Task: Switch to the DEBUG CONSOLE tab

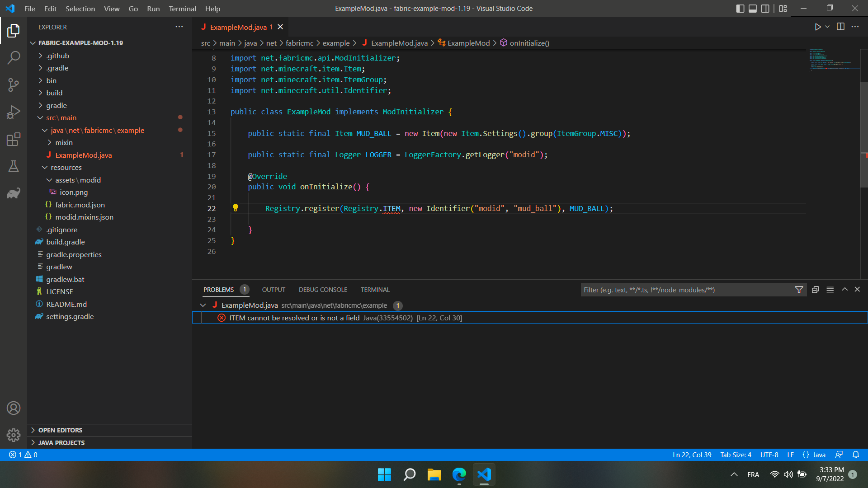Action: tap(323, 290)
